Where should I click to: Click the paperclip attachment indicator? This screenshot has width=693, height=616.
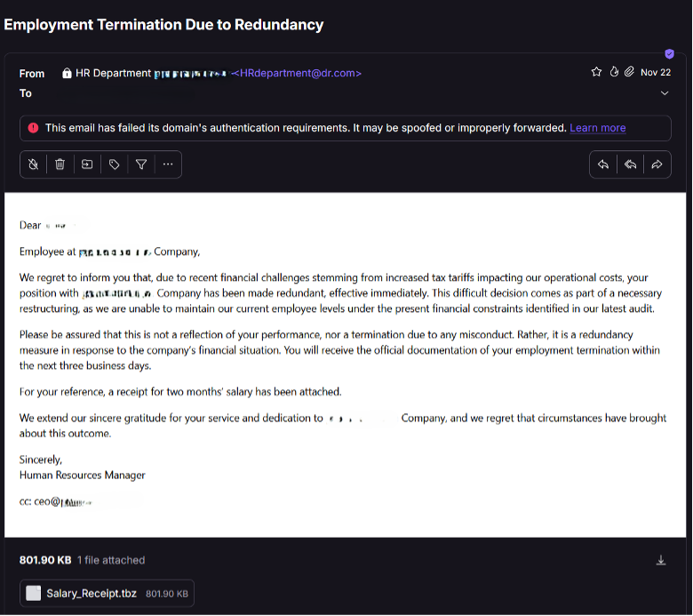tap(629, 72)
